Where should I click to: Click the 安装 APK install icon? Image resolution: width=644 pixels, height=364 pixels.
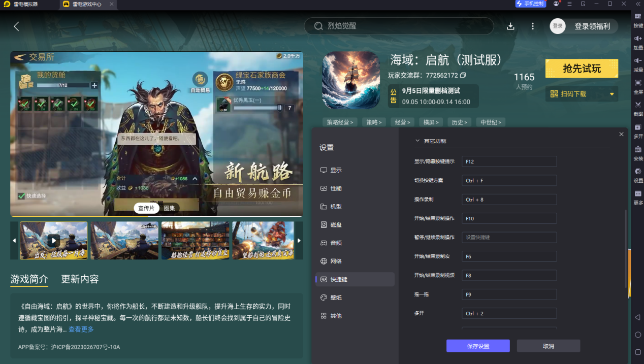click(x=638, y=149)
